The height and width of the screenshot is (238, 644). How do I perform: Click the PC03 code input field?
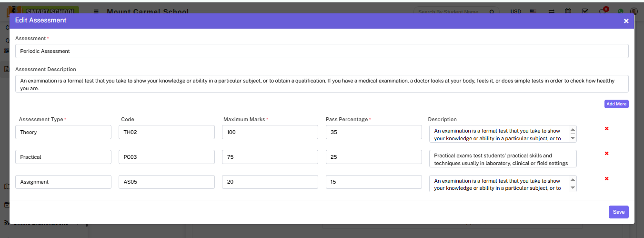(166, 157)
